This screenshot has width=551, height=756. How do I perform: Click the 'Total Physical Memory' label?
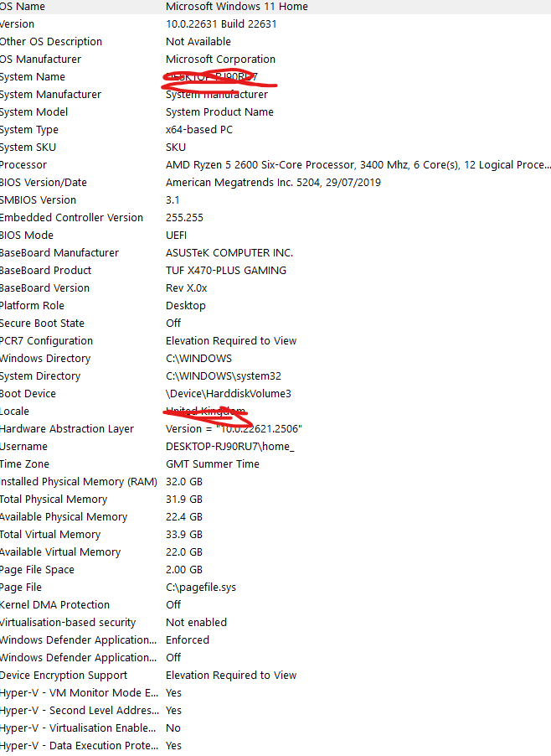pyautogui.click(x=54, y=500)
